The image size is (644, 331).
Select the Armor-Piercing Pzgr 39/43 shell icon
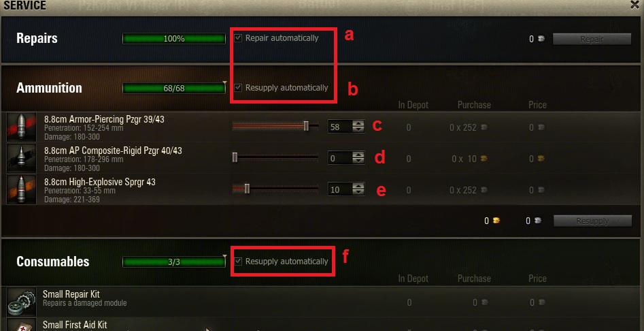[x=21, y=127]
